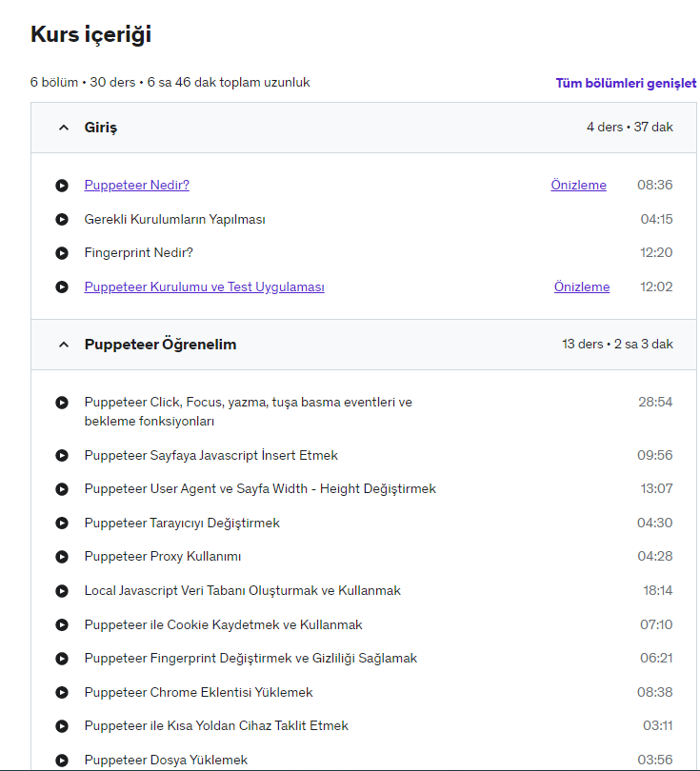Click the 13 ders • 2 sa 3 dak summary

pyautogui.click(x=617, y=345)
